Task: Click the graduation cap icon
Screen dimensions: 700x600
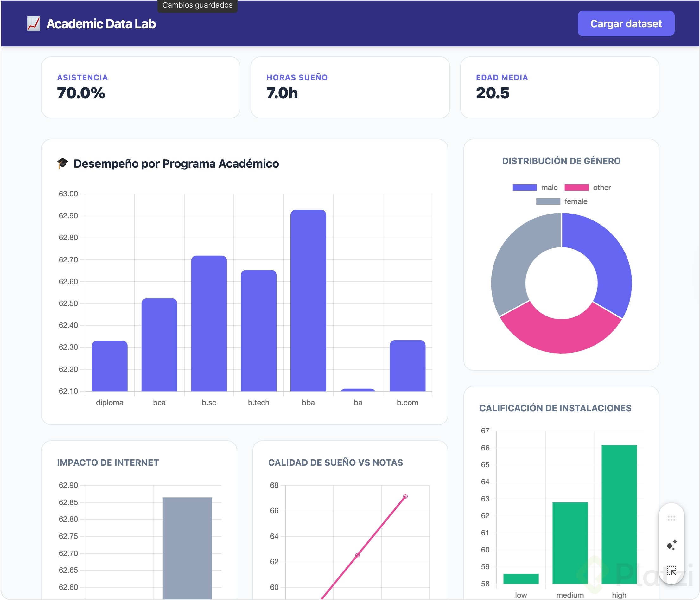Action: [x=62, y=163]
